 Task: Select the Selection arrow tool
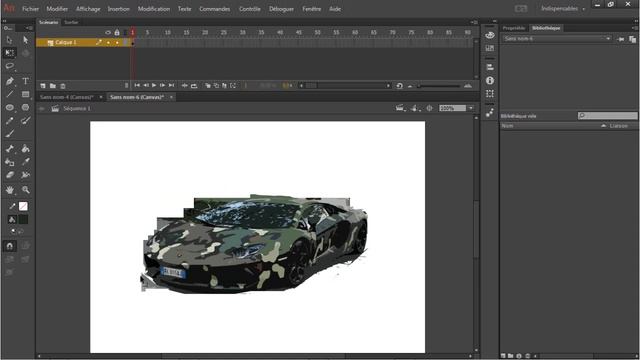pyautogui.click(x=9, y=40)
